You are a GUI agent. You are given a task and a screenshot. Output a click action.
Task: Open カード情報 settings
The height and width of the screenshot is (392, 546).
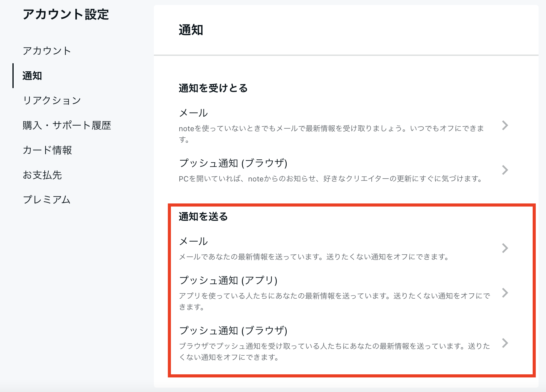click(x=48, y=150)
